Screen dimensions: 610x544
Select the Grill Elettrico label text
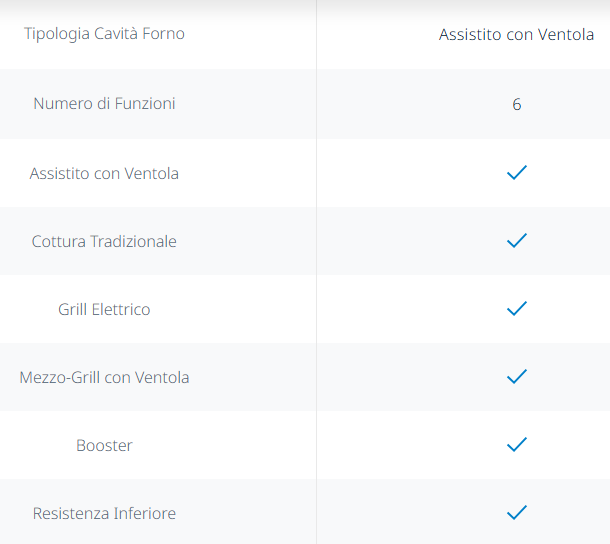104,309
